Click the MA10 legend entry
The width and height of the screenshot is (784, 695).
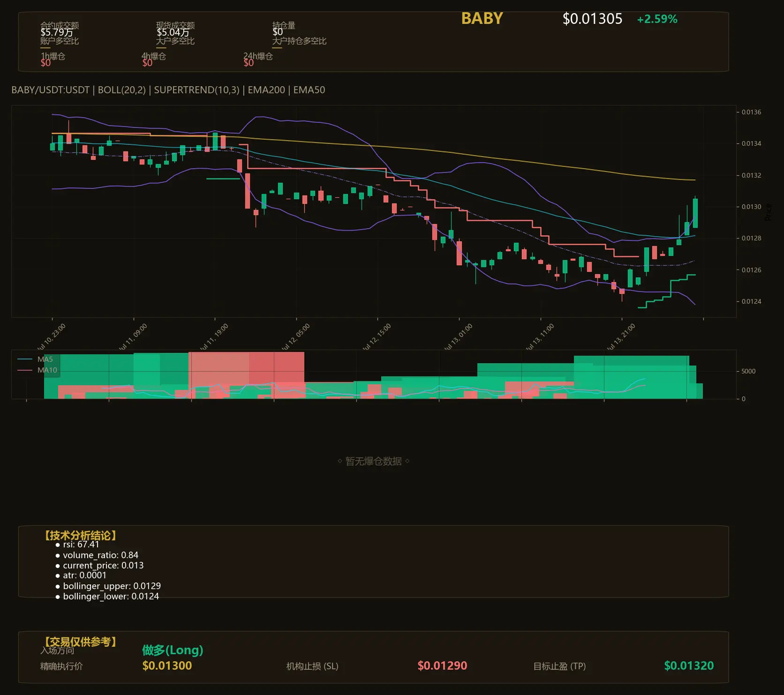click(37, 370)
